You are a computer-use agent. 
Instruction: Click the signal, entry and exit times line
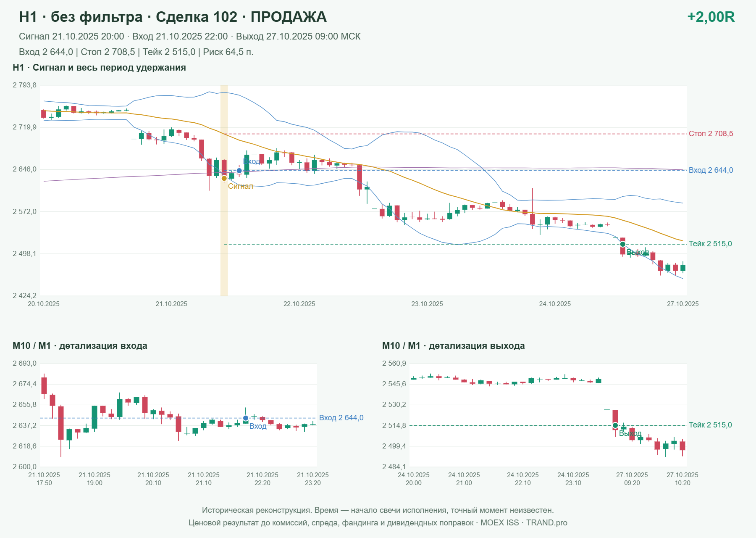190,37
